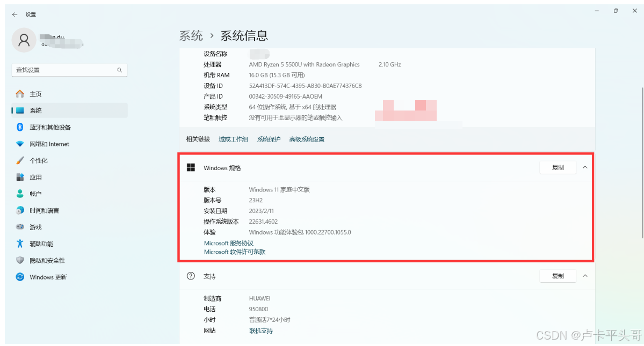Viewport: 644px width, 346px height.
Task: Click the 帐户 person icon
Action: pos(20,194)
